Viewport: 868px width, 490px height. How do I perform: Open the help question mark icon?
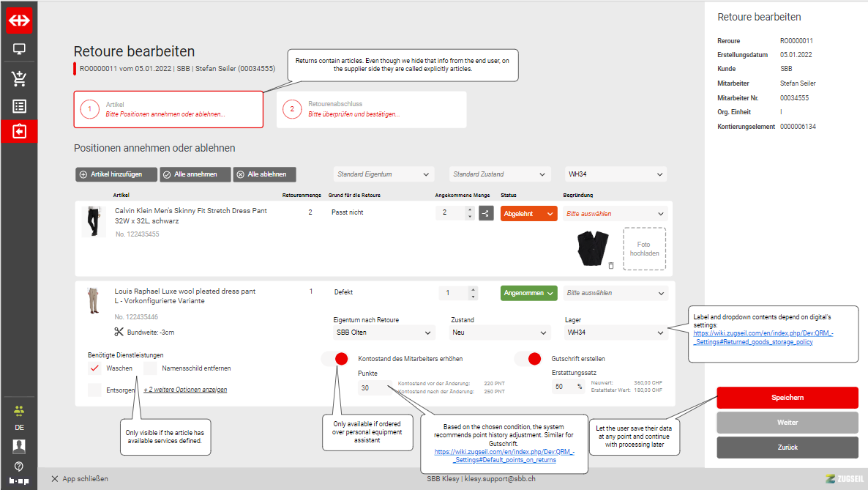tap(19, 466)
